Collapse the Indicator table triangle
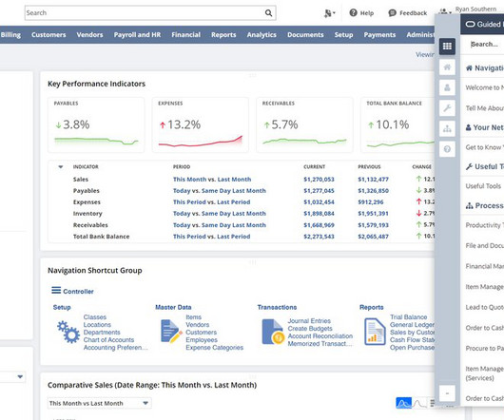 (61, 166)
